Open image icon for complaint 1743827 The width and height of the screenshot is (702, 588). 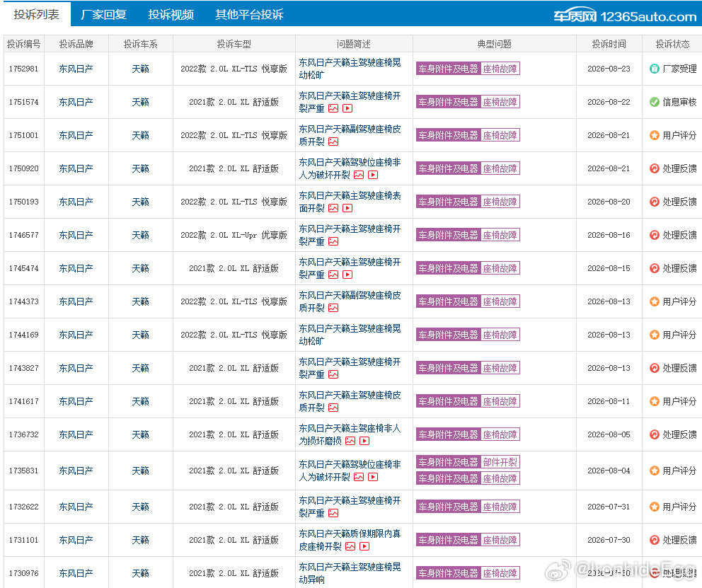(x=333, y=374)
